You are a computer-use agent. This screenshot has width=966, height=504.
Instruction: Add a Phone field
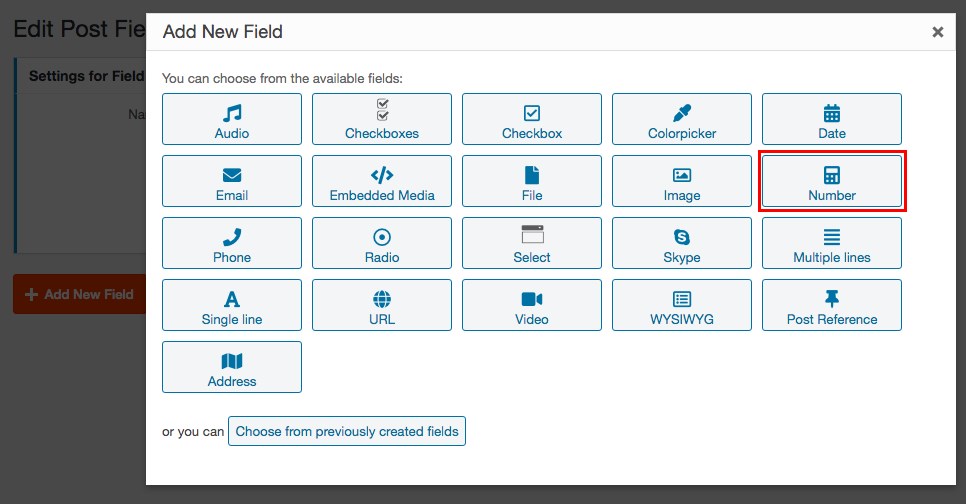(232, 243)
